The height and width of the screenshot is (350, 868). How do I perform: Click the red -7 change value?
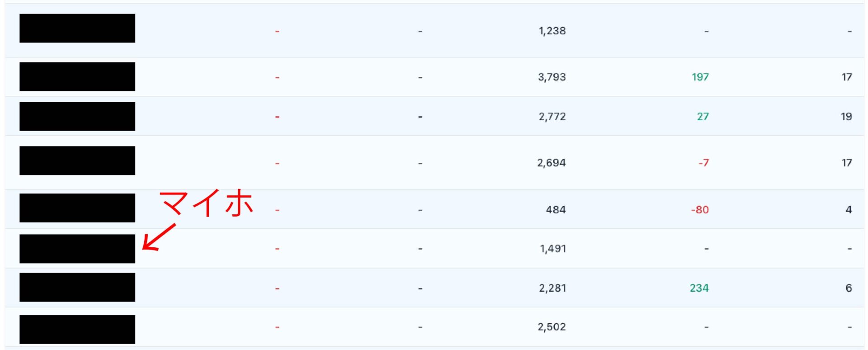tap(703, 163)
